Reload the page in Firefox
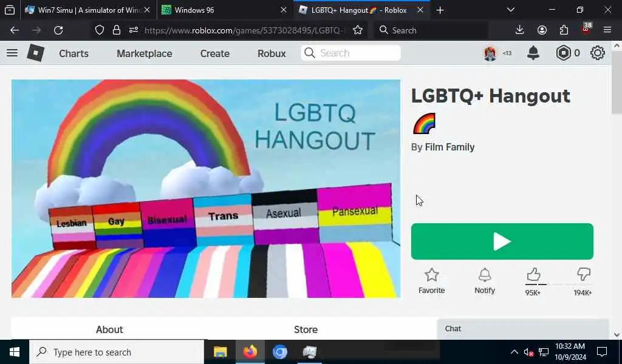This screenshot has width=622, height=364. (58, 30)
